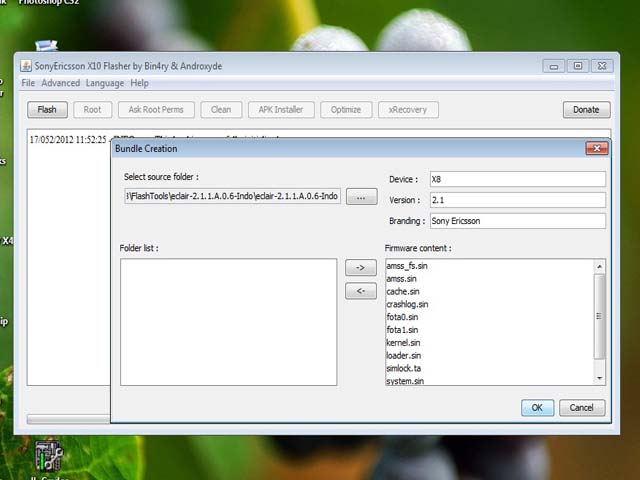The image size is (640, 480).
Task: Browse for source folder with ... button
Action: [361, 197]
